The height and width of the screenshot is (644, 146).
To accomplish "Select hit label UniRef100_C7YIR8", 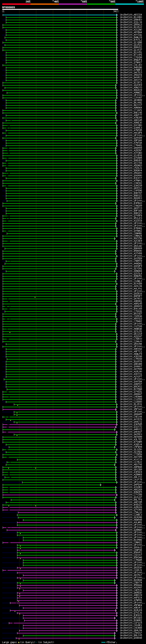I will [x=131, y=495].
